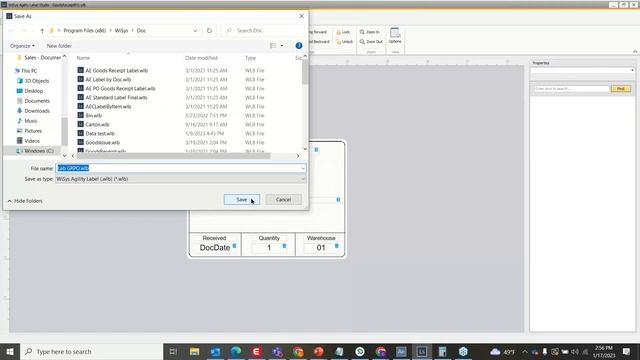Open Documents in navigation pane

pyautogui.click(x=37, y=101)
